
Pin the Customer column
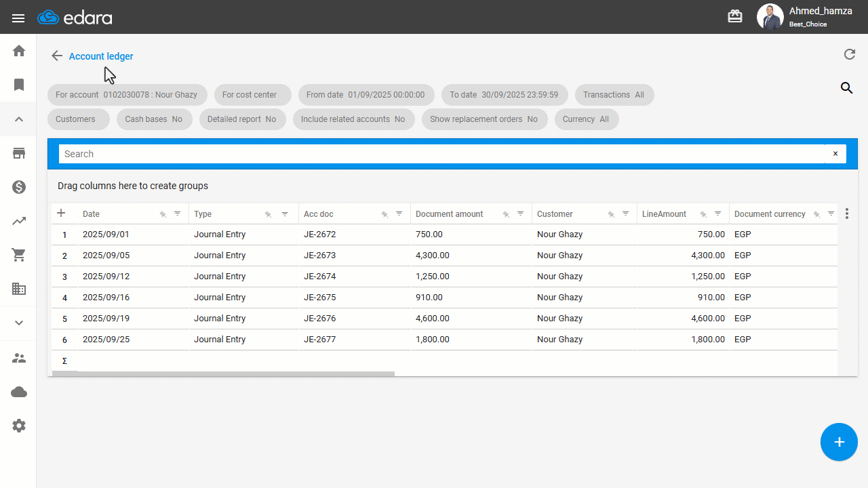click(x=611, y=214)
